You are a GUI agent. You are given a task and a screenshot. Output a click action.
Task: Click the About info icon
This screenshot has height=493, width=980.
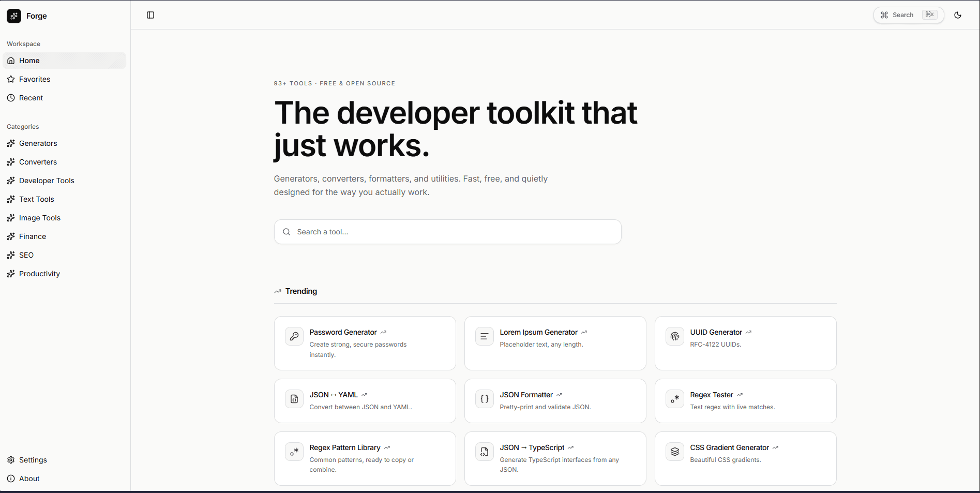click(11, 479)
